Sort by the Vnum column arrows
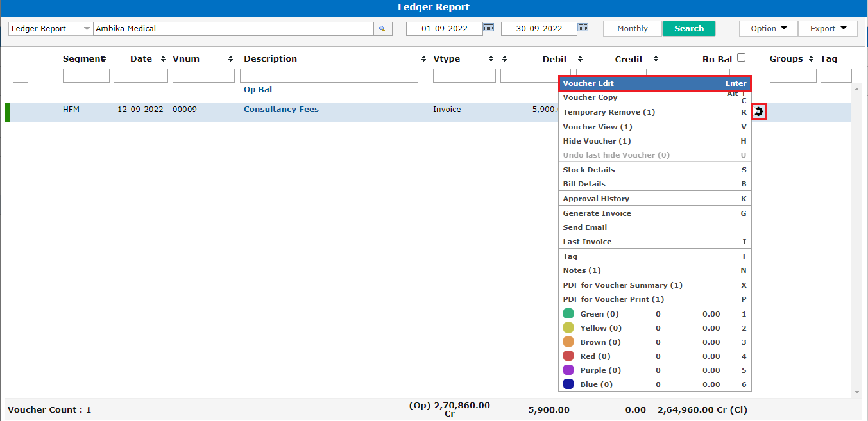Image resolution: width=868 pixels, height=421 pixels. (x=230, y=59)
